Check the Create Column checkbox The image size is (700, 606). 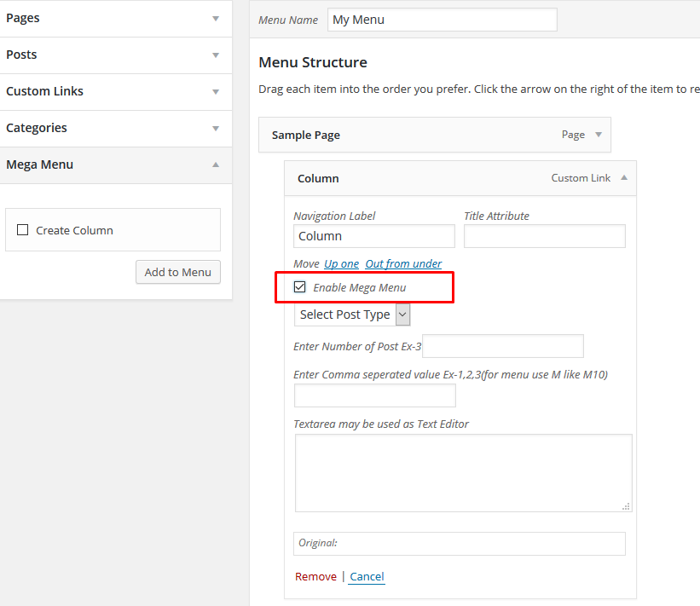click(22, 230)
